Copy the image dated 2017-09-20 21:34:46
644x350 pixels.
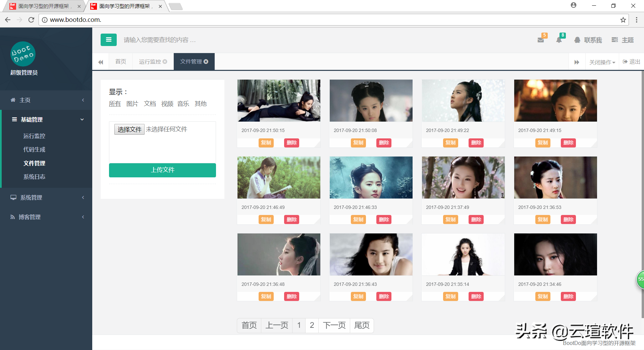click(543, 297)
